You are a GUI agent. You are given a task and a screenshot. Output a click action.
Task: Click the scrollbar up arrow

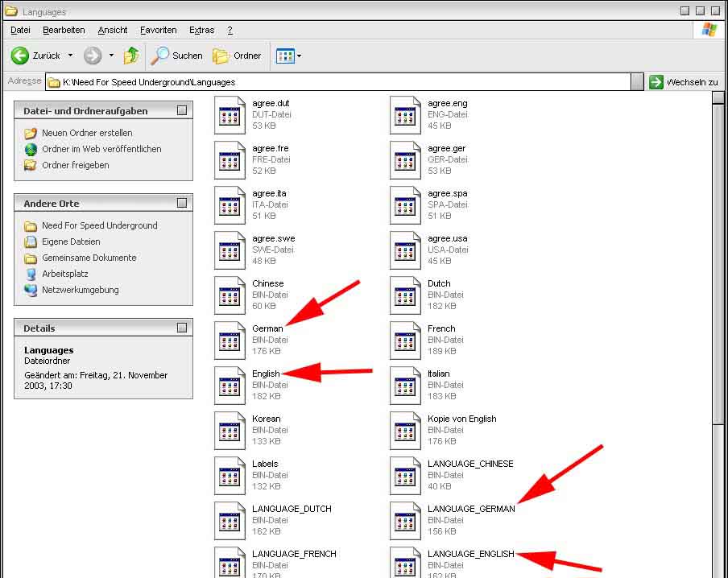[x=718, y=97]
